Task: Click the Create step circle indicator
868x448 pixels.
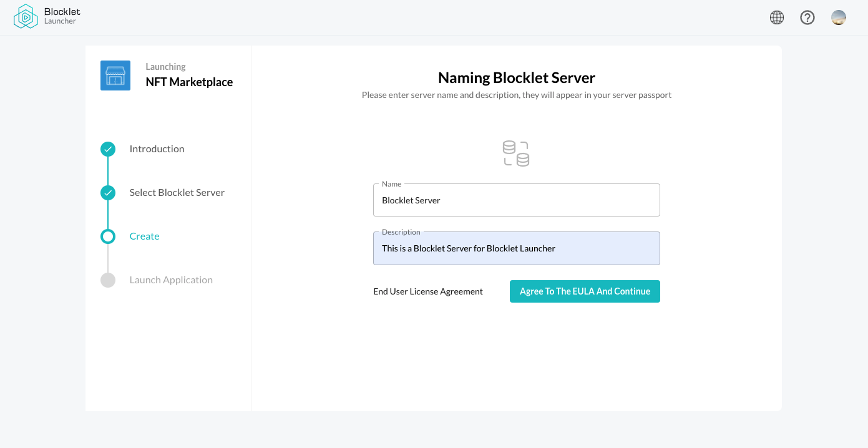Action: pos(108,236)
